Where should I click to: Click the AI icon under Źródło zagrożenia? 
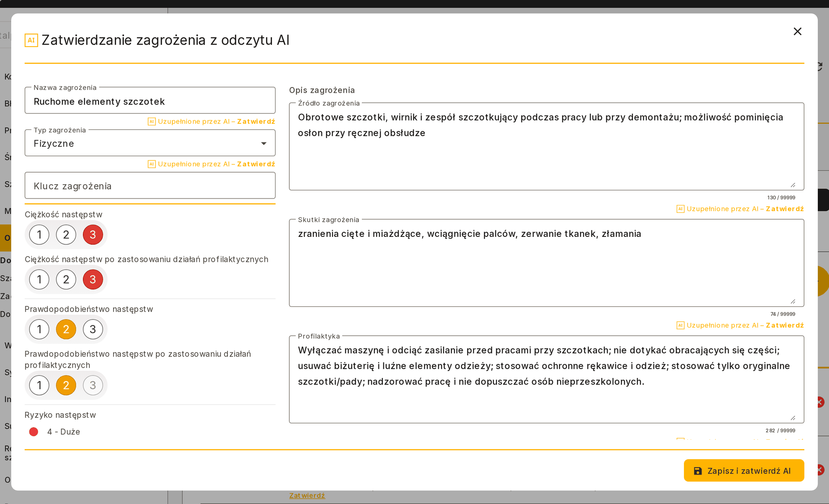(680, 209)
